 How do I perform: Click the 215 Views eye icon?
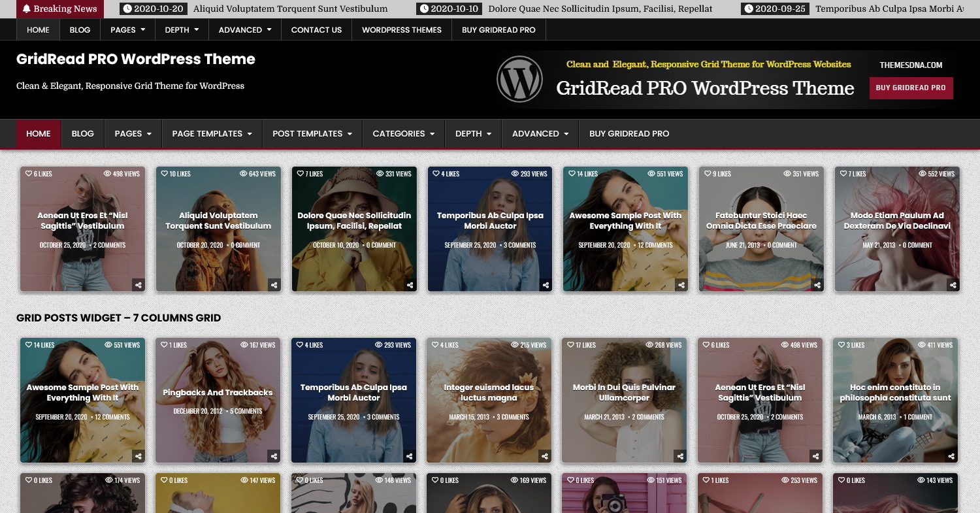pos(515,345)
